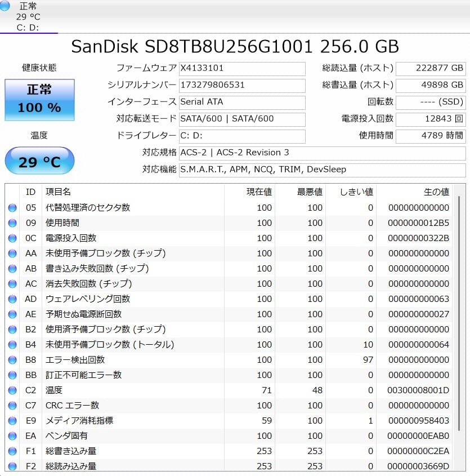Viewport: 470px width, 476px height.
Task: Click status icon for メディア消耗指標 row
Action: pyautogui.click(x=12, y=421)
